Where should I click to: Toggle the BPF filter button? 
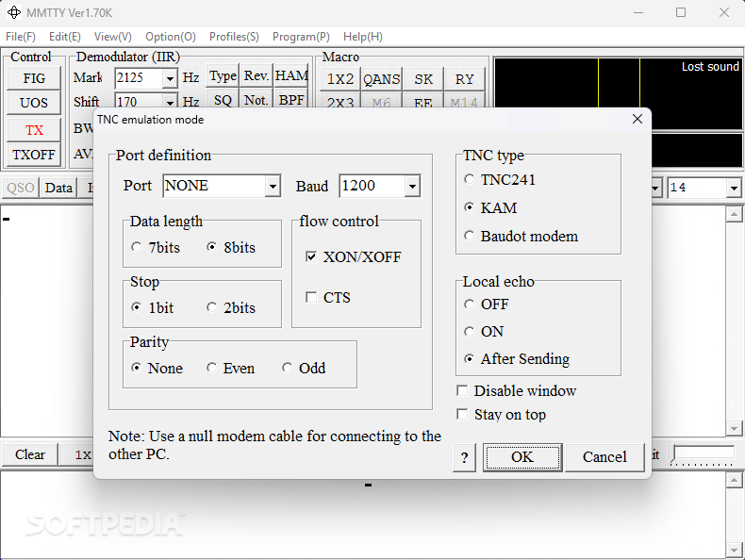point(290,100)
